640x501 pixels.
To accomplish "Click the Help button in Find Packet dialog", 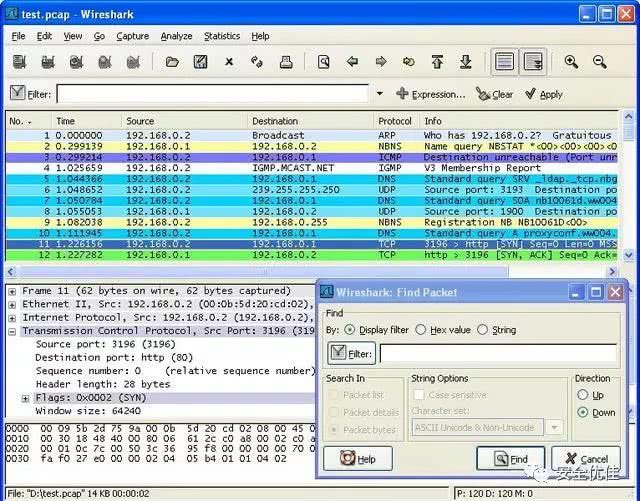I will 358,459.
